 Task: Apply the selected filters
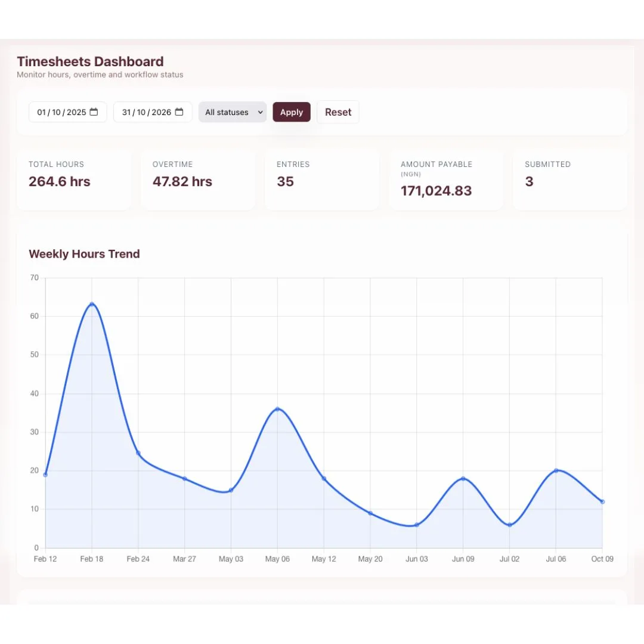tap(292, 112)
